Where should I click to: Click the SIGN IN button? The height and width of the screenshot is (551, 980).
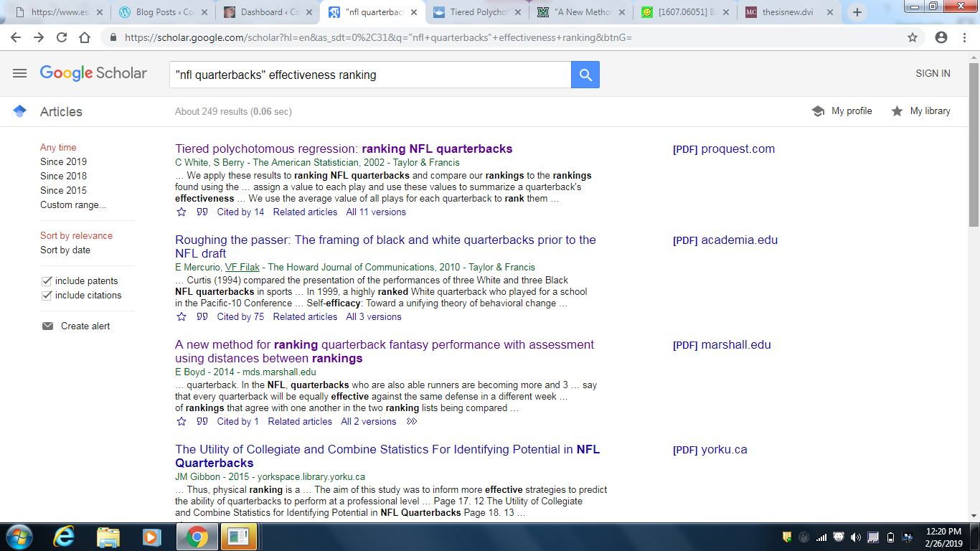pos(933,74)
